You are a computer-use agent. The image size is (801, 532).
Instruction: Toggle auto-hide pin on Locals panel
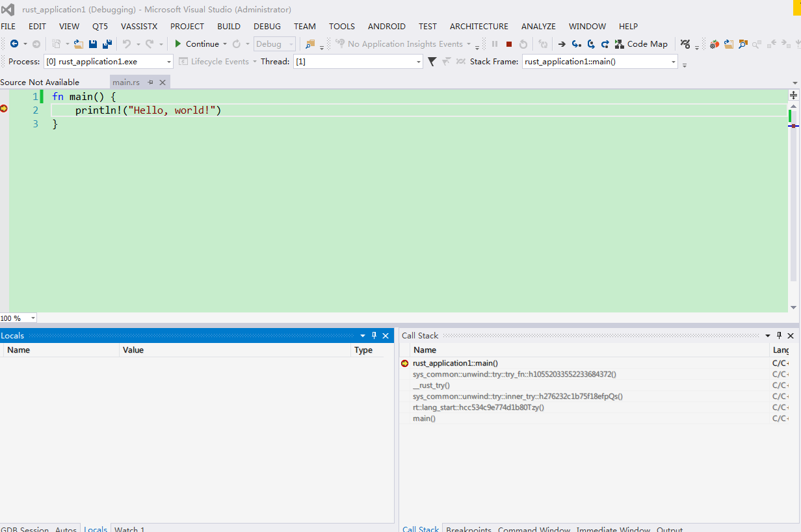[374, 336]
